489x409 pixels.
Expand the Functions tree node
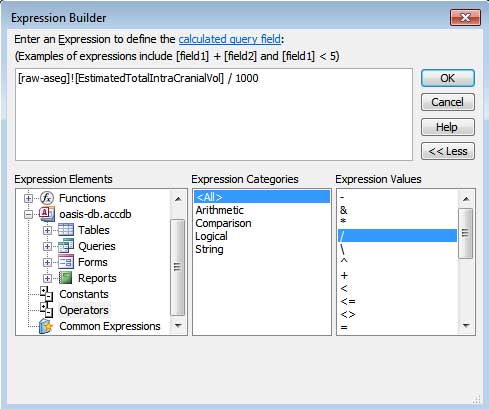point(28,198)
